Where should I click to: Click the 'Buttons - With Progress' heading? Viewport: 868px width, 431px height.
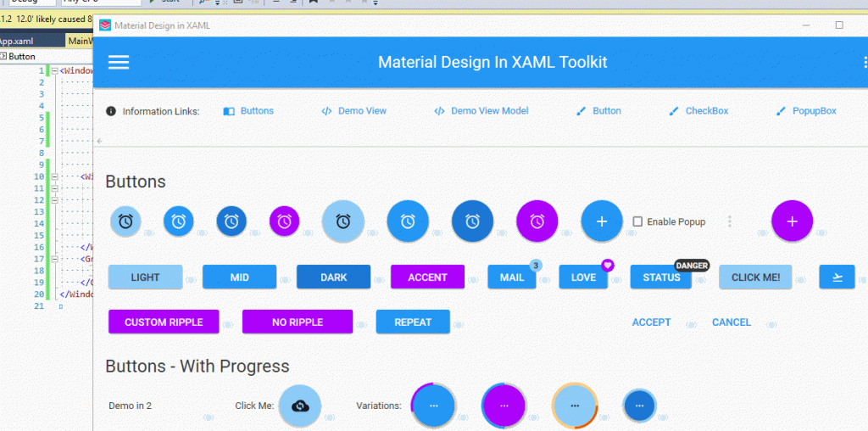[197, 367]
